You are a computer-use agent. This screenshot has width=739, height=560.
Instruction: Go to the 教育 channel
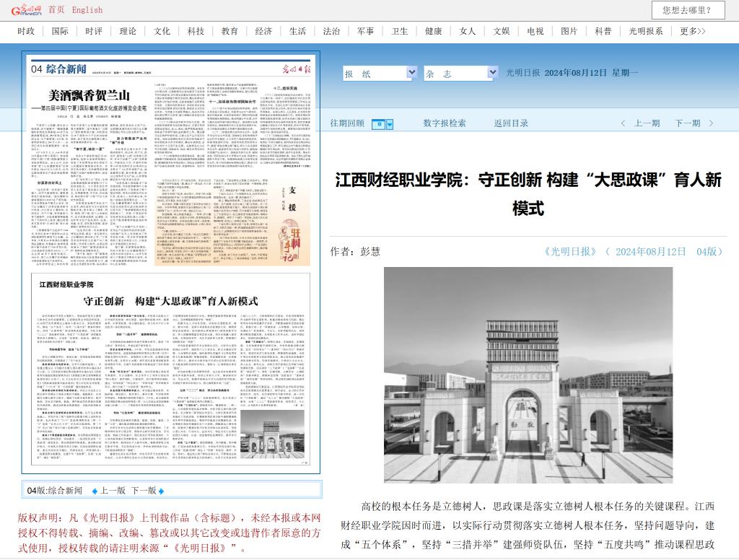point(229,31)
